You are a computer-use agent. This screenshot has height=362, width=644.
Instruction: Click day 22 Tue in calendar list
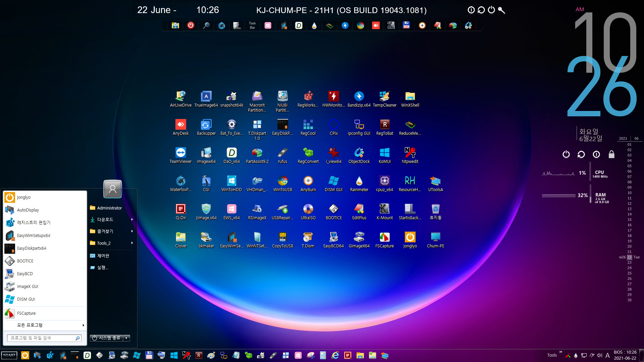(630, 257)
